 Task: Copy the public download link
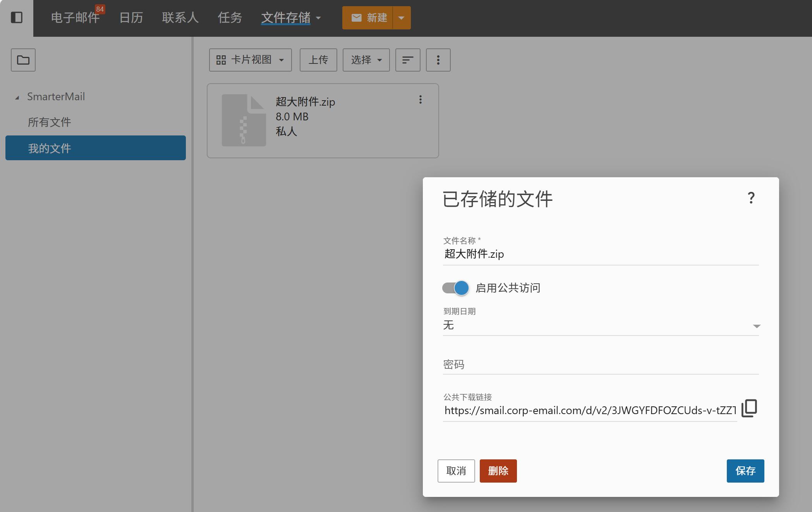749,408
